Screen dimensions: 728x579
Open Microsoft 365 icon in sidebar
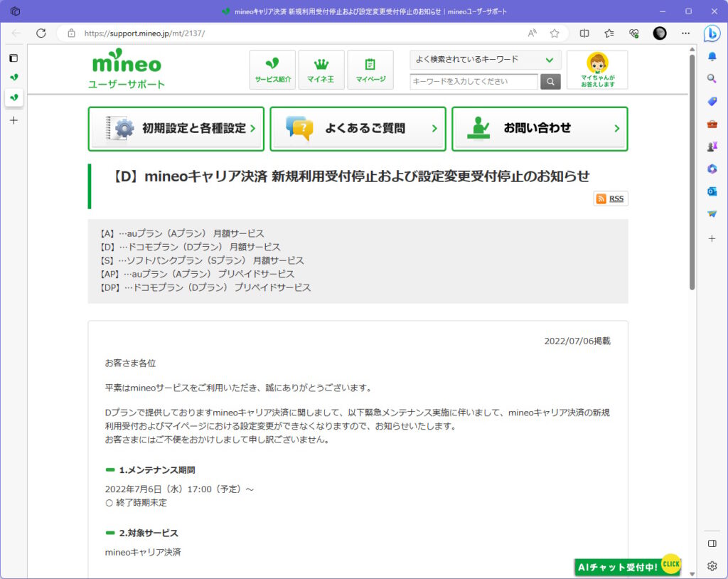tap(712, 169)
